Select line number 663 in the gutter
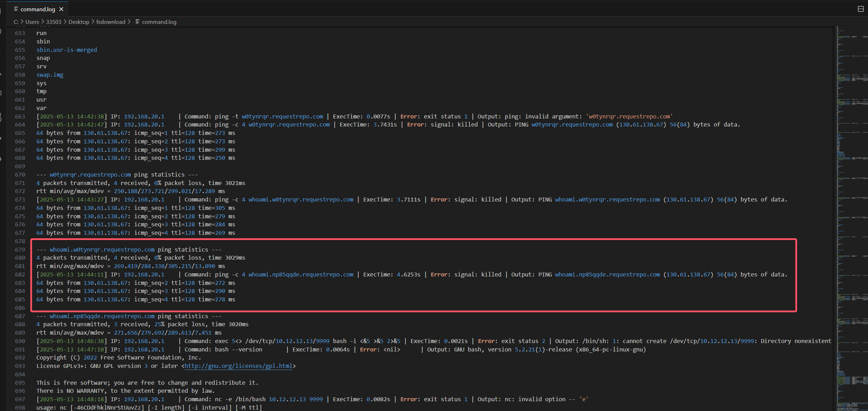Image resolution: width=868 pixels, height=411 pixels. [20, 116]
